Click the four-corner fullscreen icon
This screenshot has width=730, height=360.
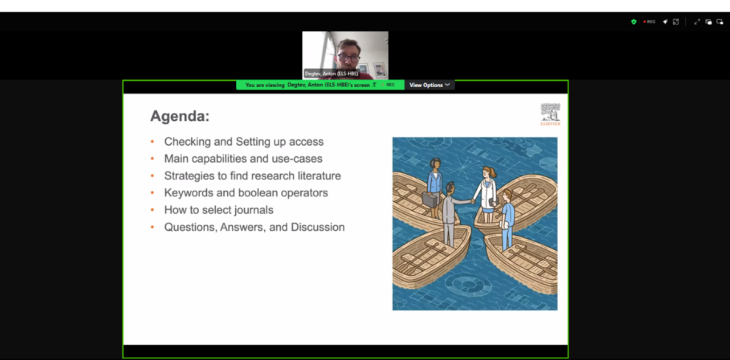pos(676,22)
